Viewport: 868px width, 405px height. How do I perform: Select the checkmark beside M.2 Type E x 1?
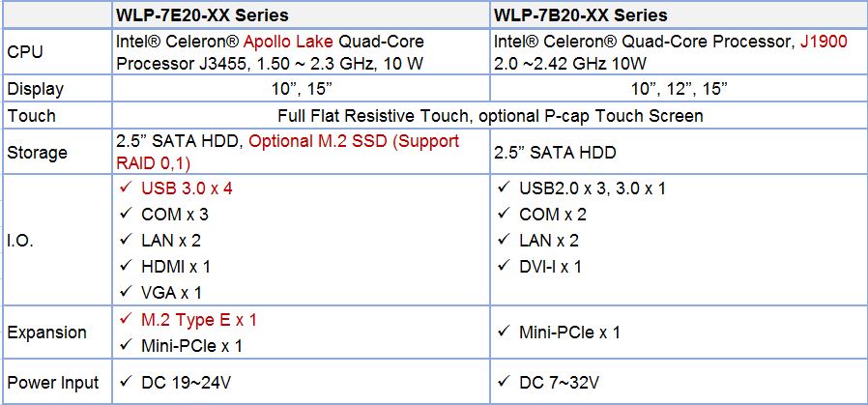[123, 320]
